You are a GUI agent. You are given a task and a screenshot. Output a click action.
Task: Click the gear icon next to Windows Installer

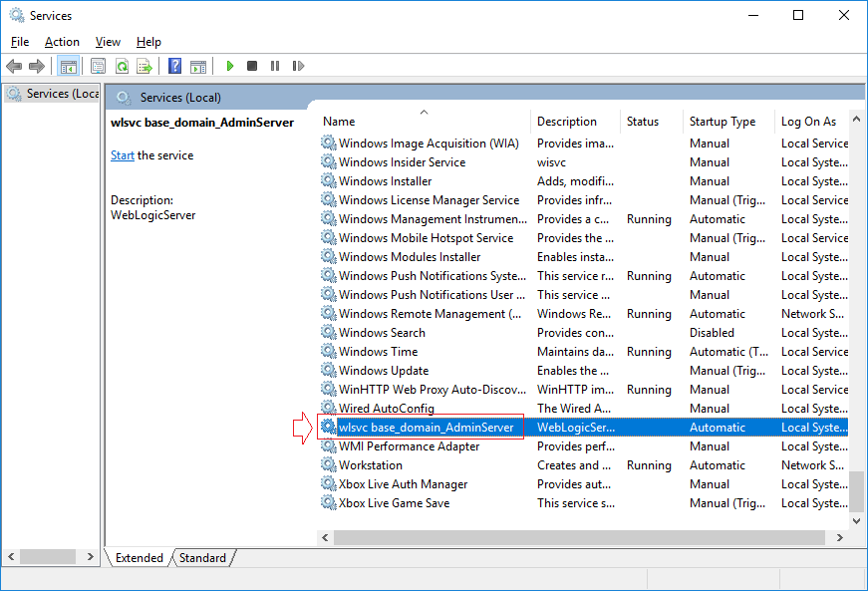click(x=328, y=180)
